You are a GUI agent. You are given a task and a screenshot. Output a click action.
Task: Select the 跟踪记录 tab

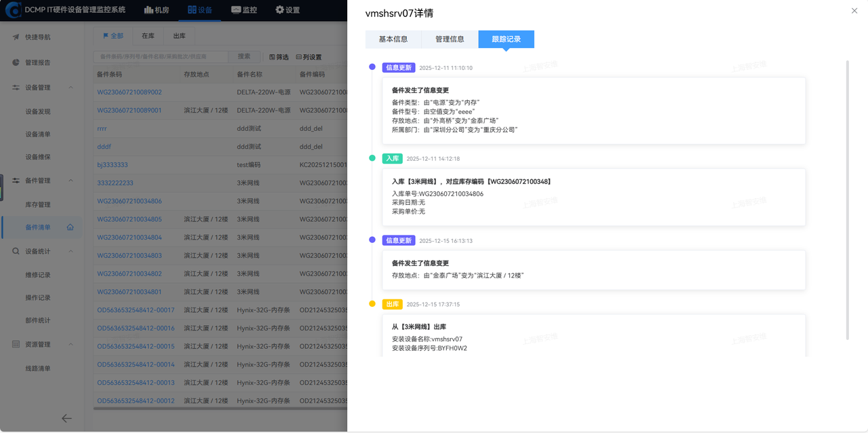506,39
